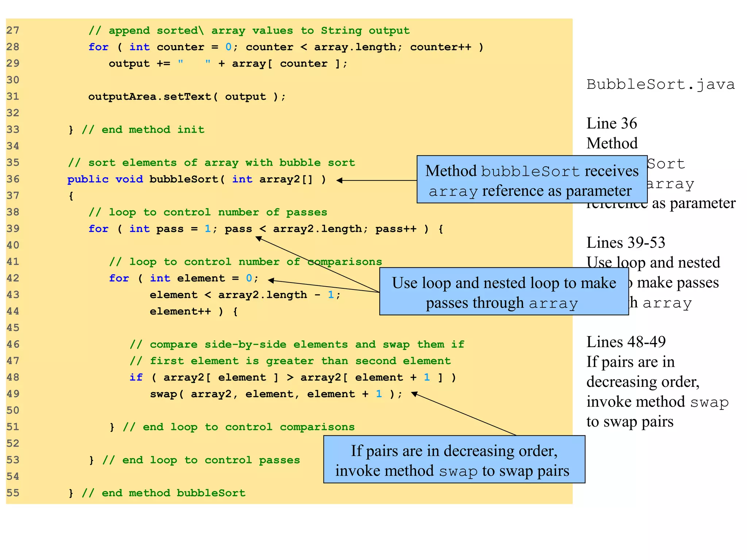Click 'element++ ) {' on line 44
Viewport: 747px width, 560px height.
pyautogui.click(x=194, y=311)
